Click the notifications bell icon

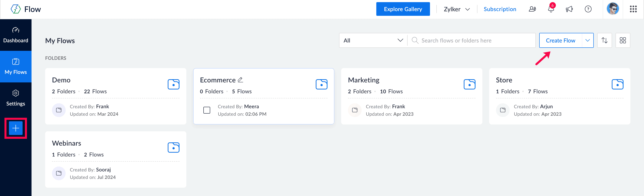pos(551,9)
